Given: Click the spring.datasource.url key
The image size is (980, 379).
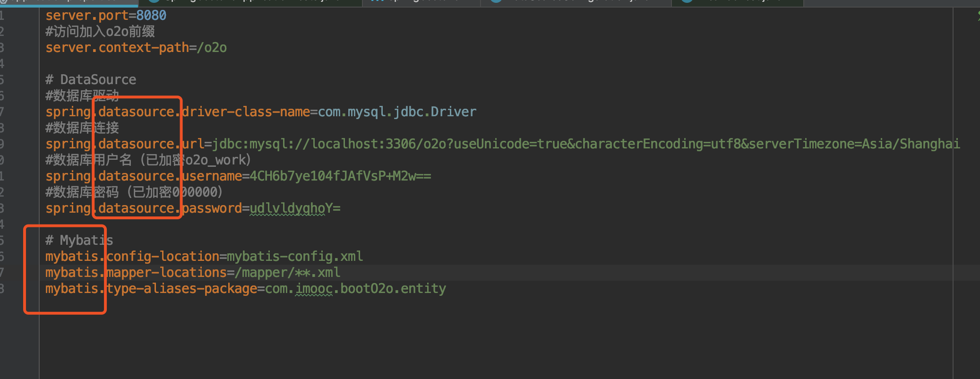Looking at the screenshot, I should 125,144.
